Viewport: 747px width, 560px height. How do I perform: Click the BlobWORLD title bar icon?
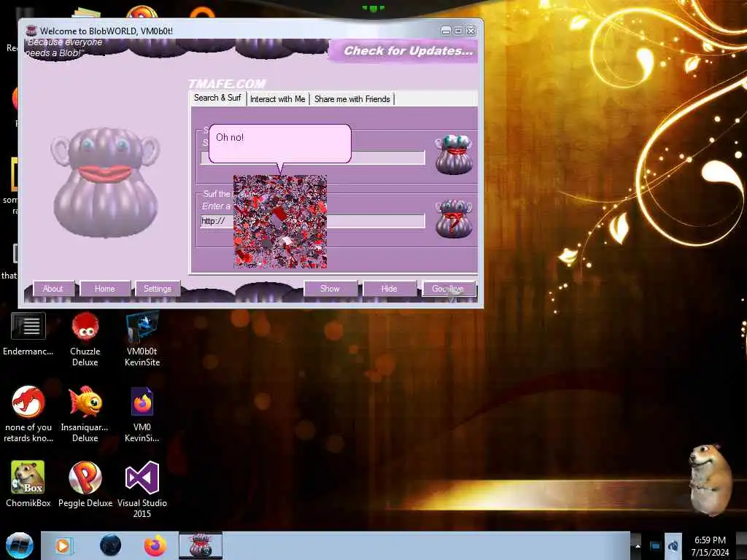pos(31,31)
